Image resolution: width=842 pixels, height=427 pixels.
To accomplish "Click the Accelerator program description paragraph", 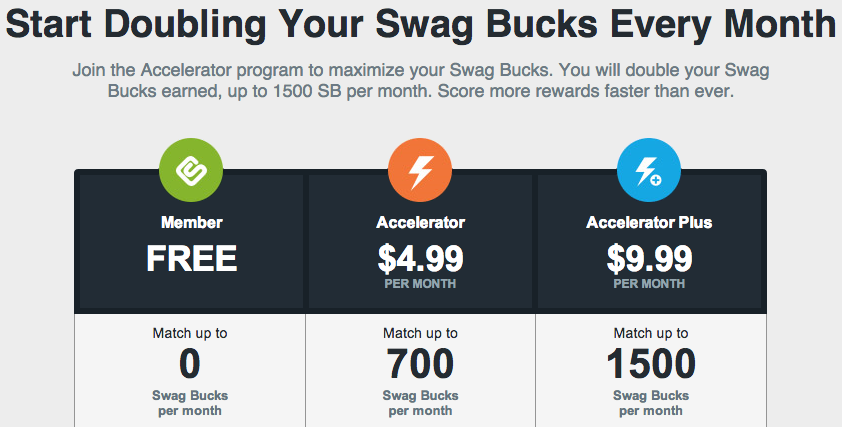I will coord(421,81).
